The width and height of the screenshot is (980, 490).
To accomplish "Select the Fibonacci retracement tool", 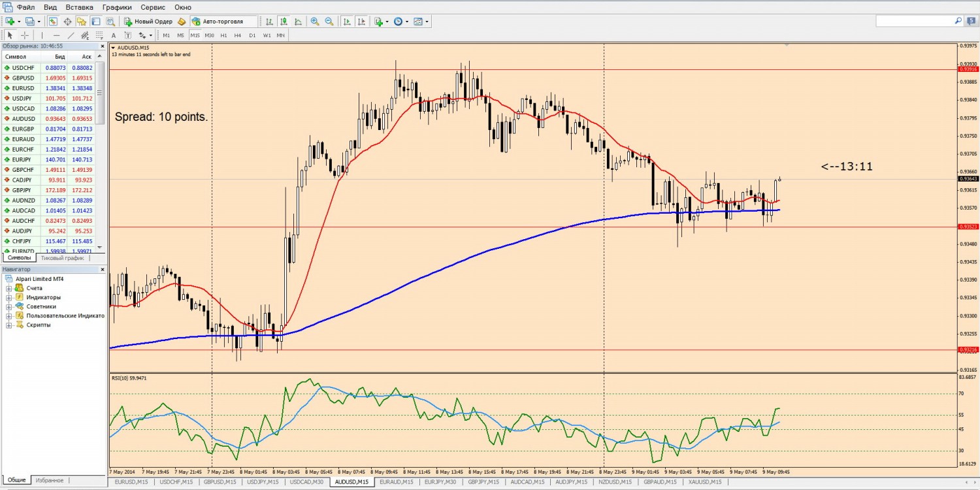I will coord(99,35).
